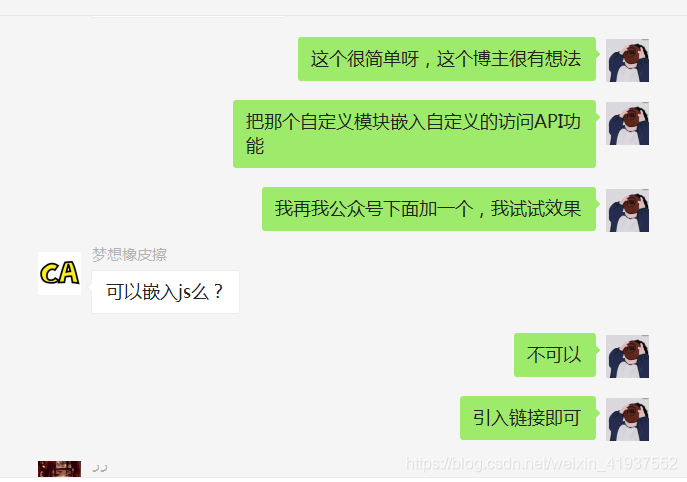Screen dimensions: 687x482
Task: Select the '引入链接即可' message bubble
Action: point(528,418)
